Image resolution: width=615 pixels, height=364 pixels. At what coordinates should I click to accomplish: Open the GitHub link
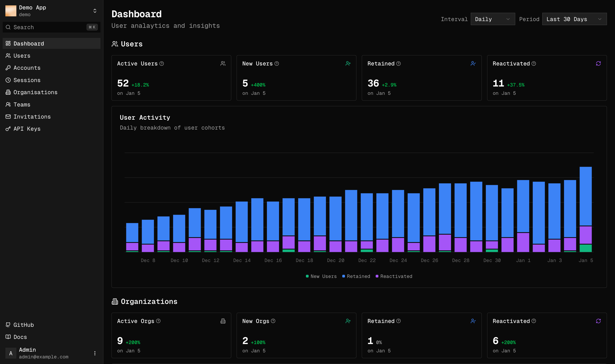click(x=24, y=325)
